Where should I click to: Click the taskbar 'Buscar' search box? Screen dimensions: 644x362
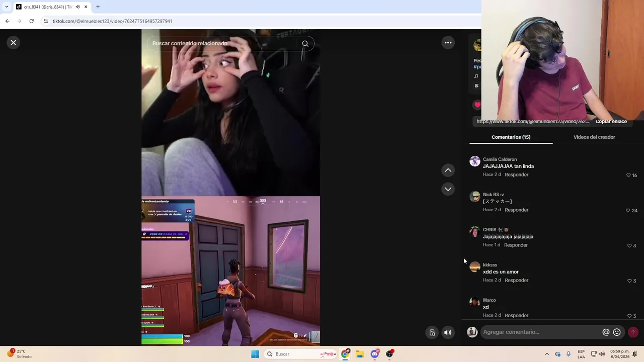pos(301,354)
